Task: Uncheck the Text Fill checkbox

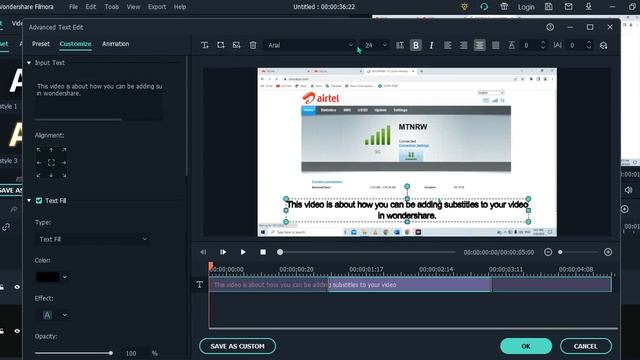Action: pos(39,200)
